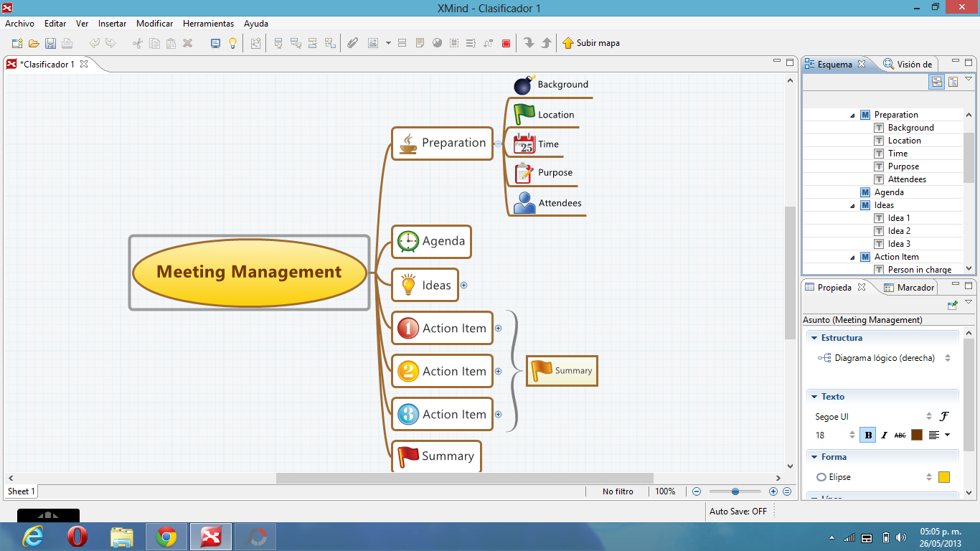The width and height of the screenshot is (980, 551).
Task: Click the Open folder toolbar icon
Action: [34, 43]
